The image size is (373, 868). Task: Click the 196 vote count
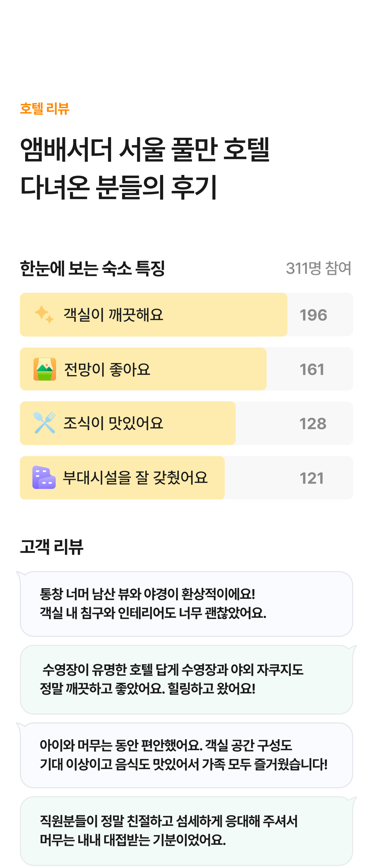click(x=313, y=315)
